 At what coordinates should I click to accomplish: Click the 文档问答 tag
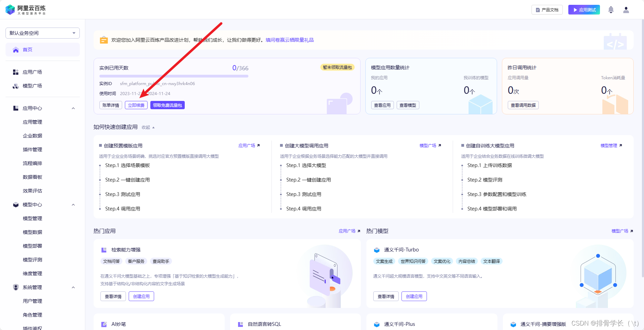(111, 261)
